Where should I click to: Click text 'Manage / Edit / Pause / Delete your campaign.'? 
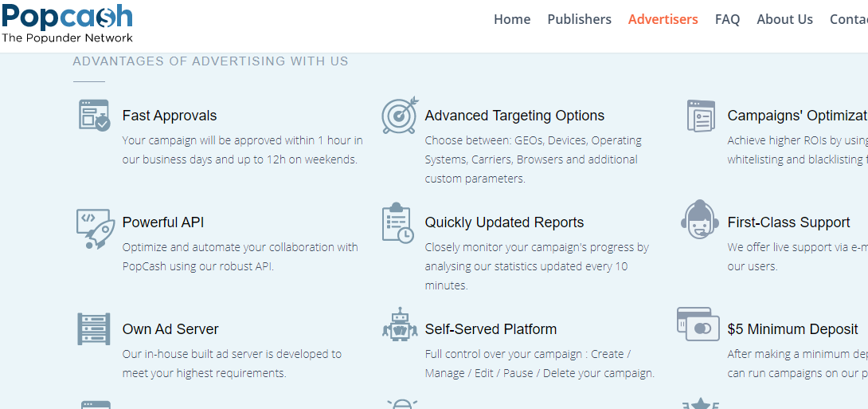[540, 374]
